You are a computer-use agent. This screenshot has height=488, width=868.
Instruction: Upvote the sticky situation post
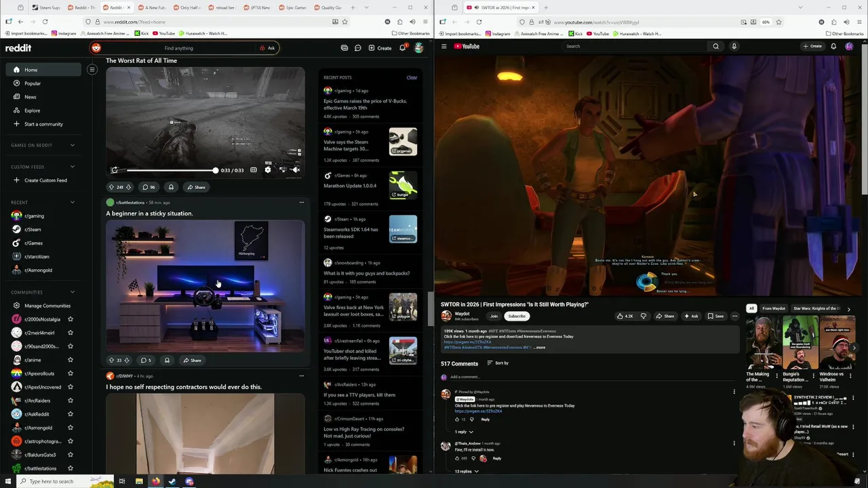(111, 361)
